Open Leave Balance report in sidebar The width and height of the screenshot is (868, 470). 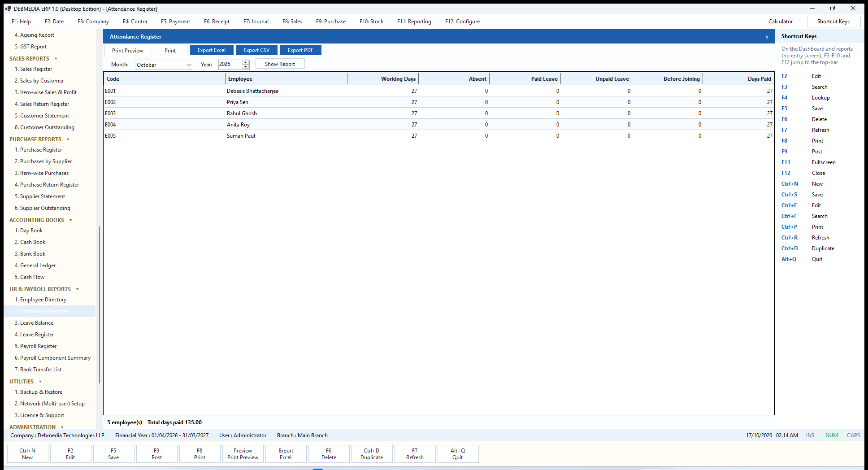point(37,323)
